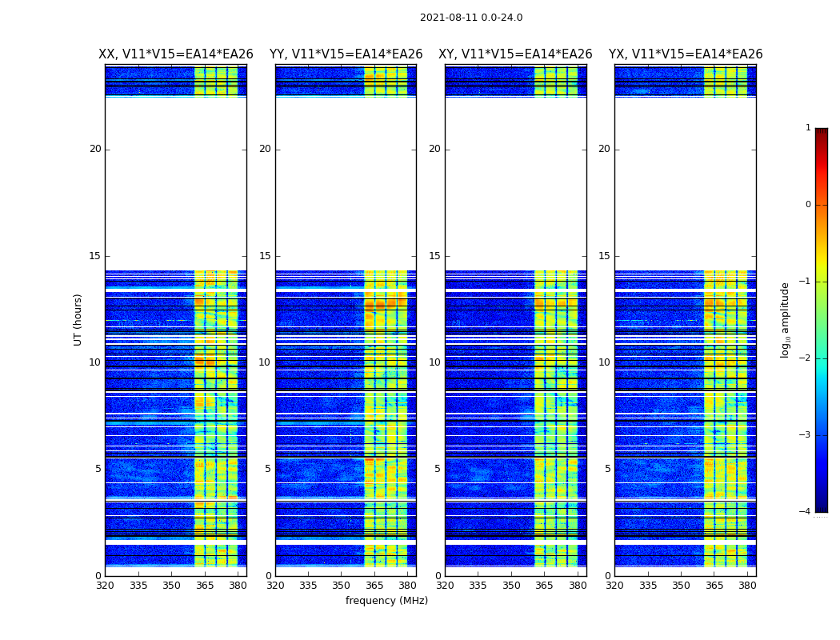Click the frequency (MHz) axis label
The width and height of the screenshot is (840, 640).
pos(386,600)
